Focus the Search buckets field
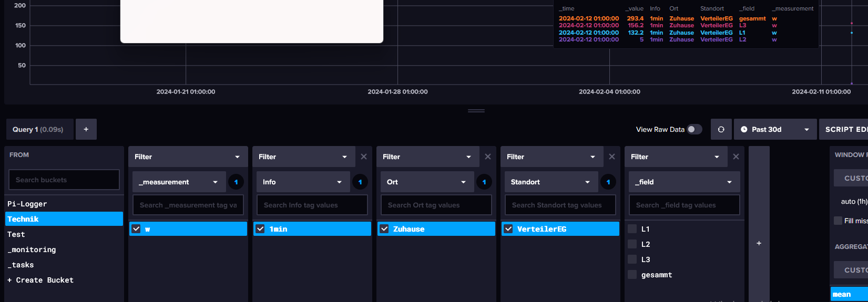 [x=64, y=180]
